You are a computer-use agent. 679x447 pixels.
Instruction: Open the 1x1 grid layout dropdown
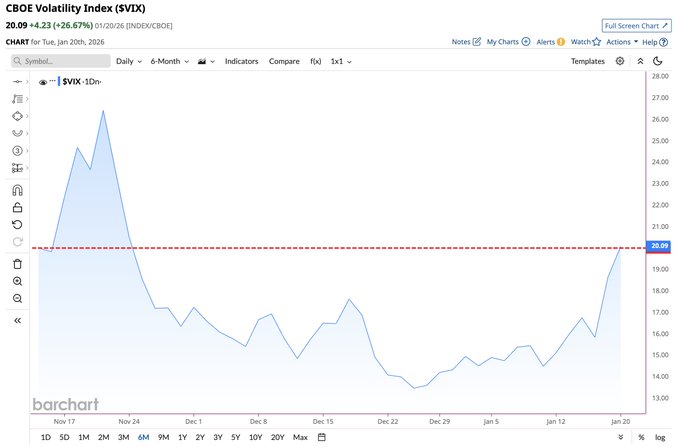(x=341, y=61)
